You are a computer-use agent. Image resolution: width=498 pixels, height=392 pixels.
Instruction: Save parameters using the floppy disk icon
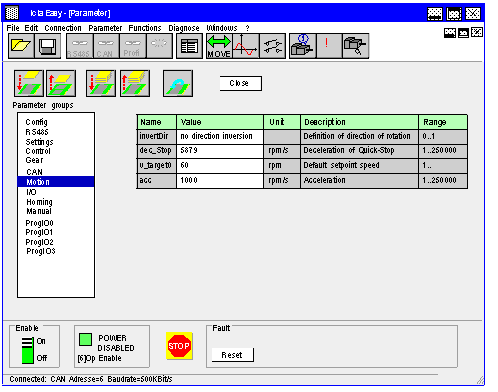(47, 46)
